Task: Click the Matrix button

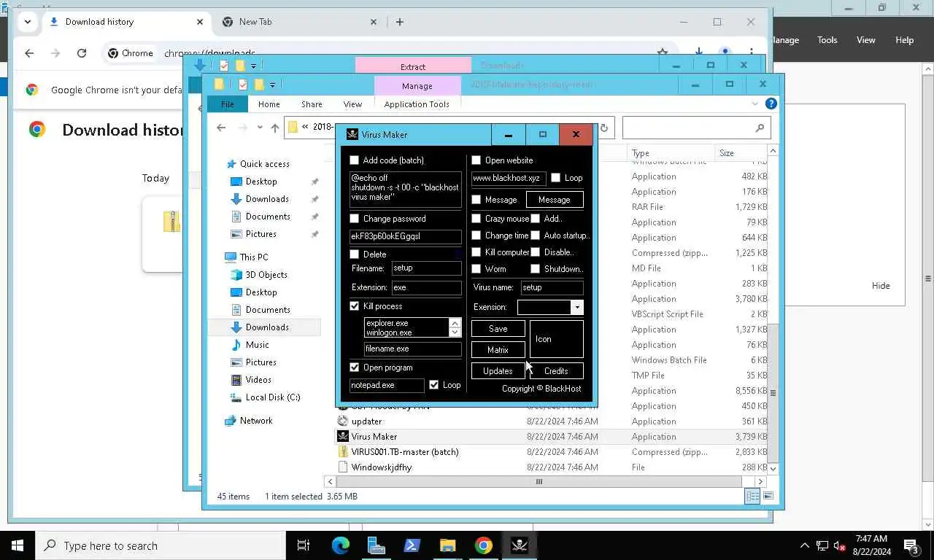Action: click(498, 350)
